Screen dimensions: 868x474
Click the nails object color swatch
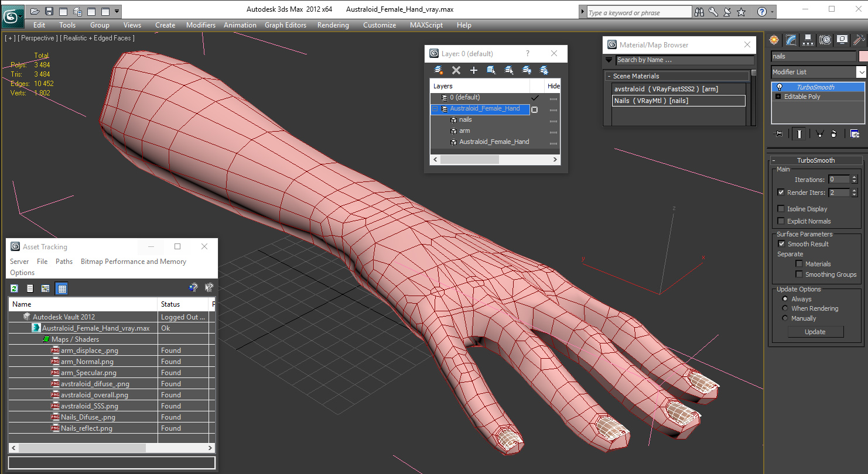coord(863,56)
